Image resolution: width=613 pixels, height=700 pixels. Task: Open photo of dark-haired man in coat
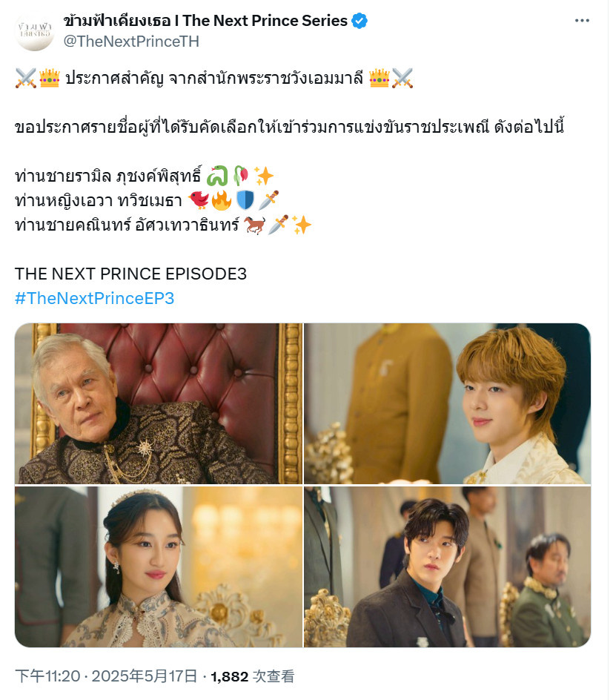tap(447, 567)
